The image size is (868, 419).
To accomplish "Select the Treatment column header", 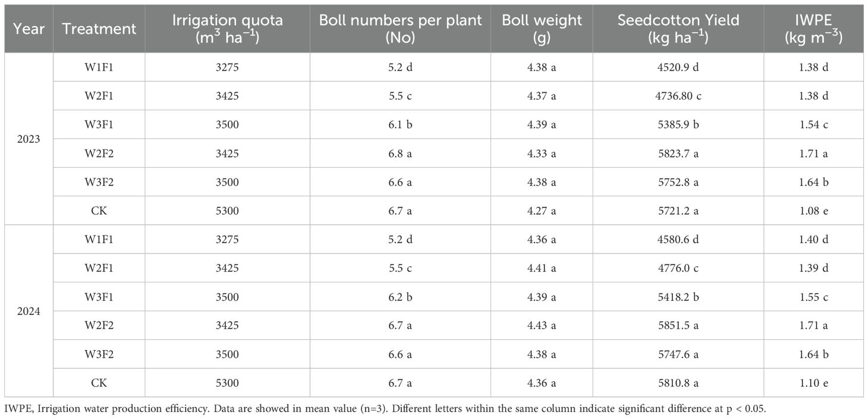I will (99, 29).
